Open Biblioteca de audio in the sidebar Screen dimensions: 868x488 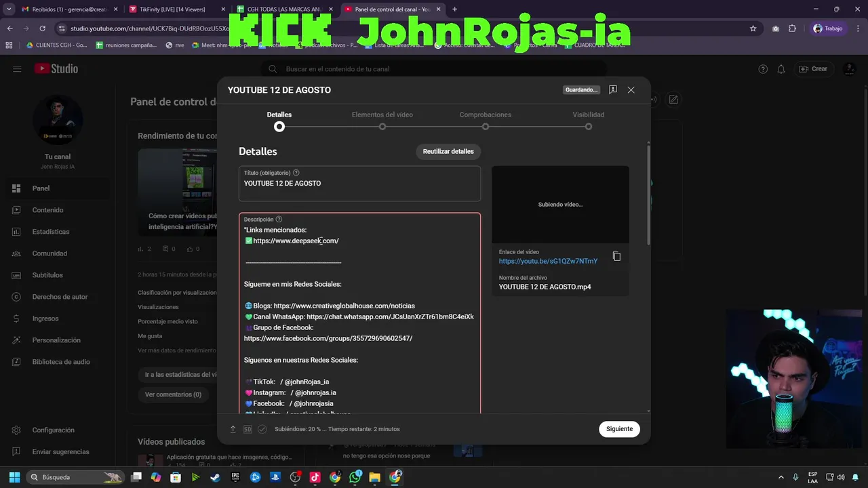58,362
